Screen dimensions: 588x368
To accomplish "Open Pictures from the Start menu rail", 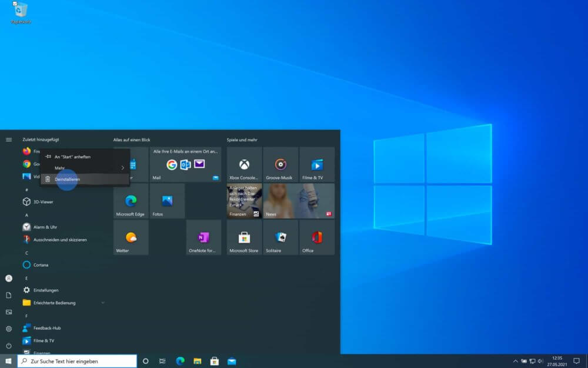I will [9, 312].
